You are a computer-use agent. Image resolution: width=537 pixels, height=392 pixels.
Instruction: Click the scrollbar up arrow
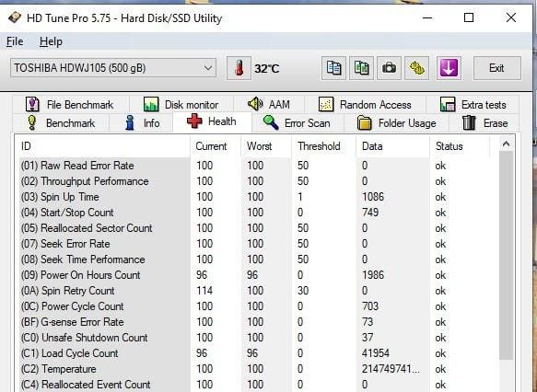506,144
